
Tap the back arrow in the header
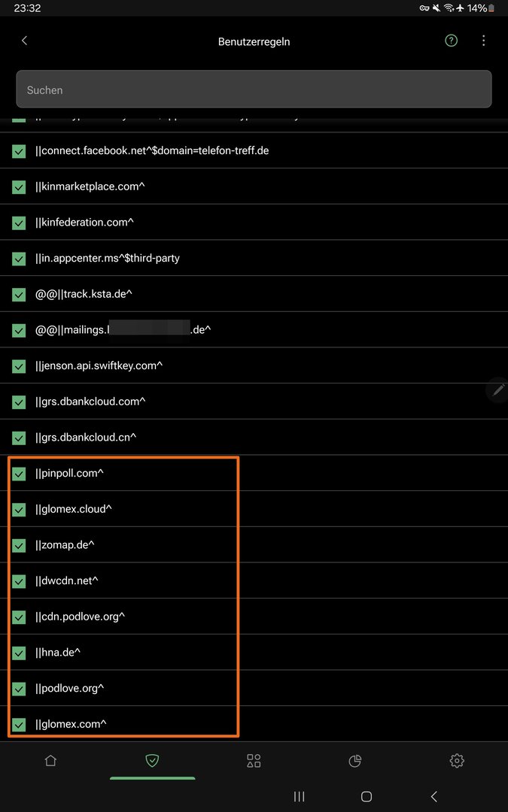[24, 41]
